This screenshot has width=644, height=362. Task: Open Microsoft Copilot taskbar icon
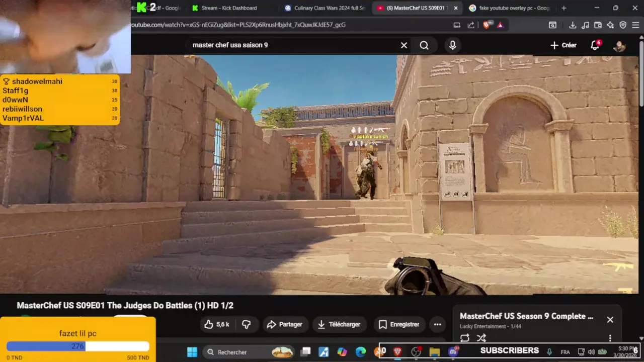point(342,352)
